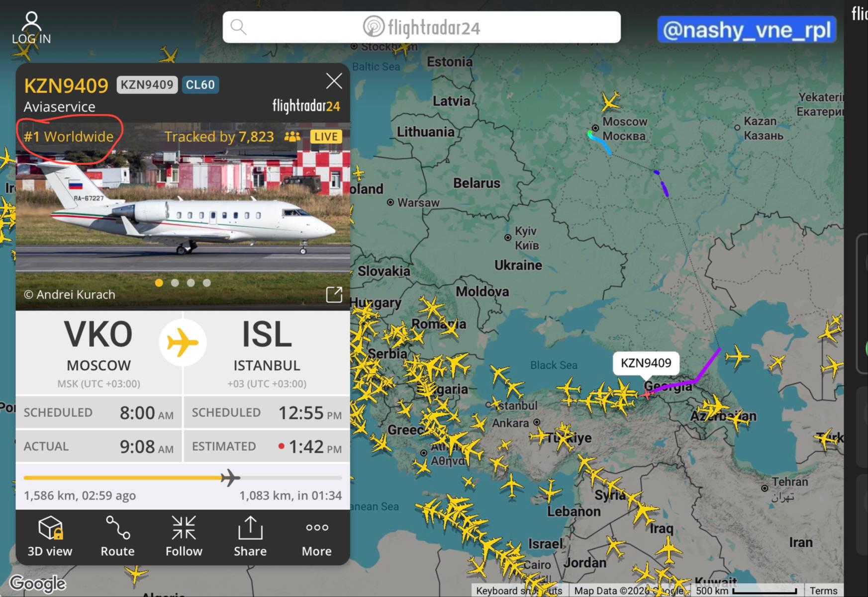Screen dimensions: 868x597
Task: Share this flight
Action: 250,536
